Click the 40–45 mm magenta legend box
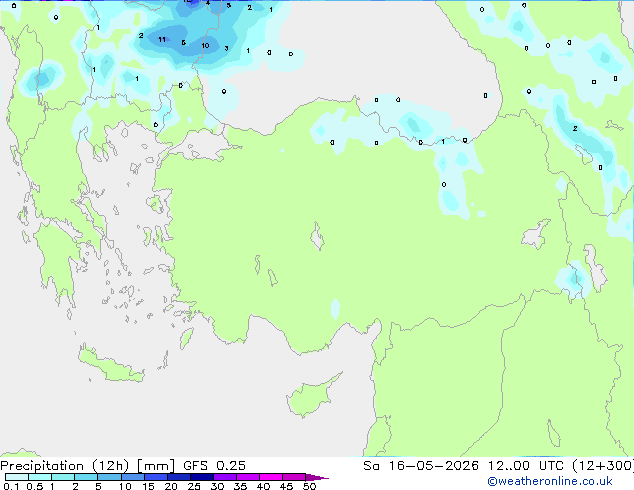 tap(271, 477)
